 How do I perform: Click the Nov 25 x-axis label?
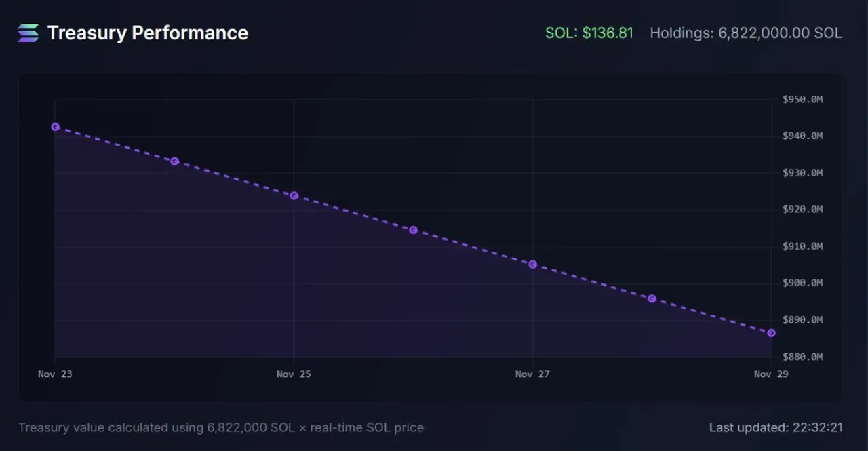click(x=294, y=374)
